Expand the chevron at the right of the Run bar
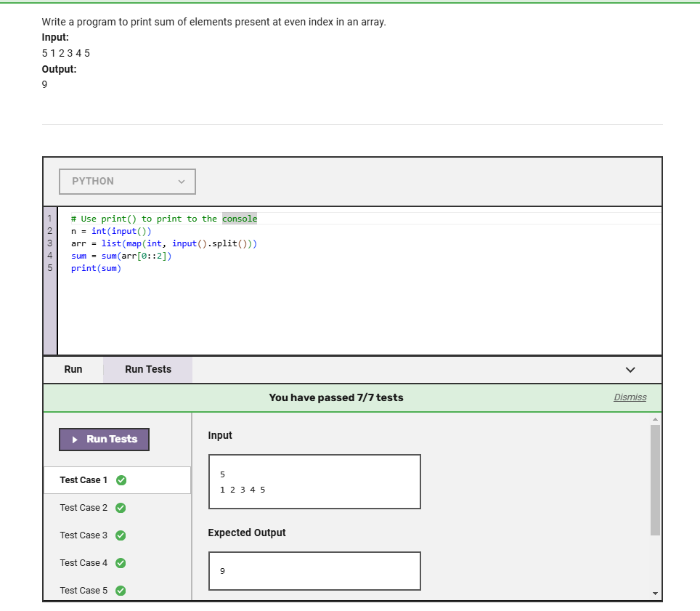The image size is (700, 611). click(x=630, y=370)
